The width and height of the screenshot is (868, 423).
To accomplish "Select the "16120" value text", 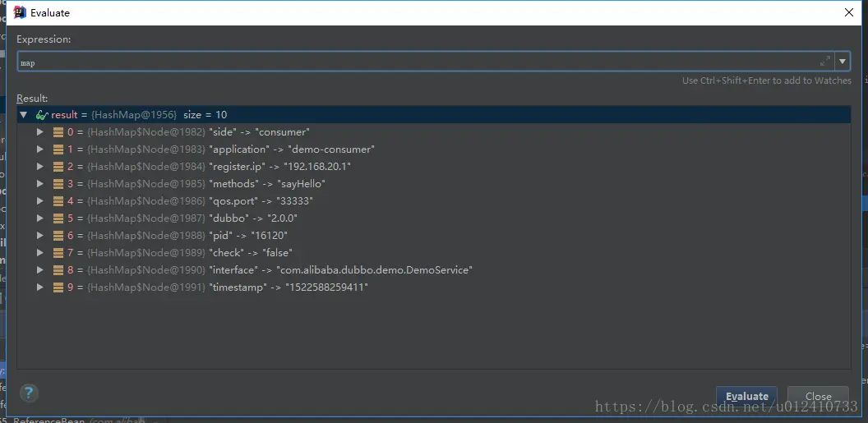I will coord(269,236).
